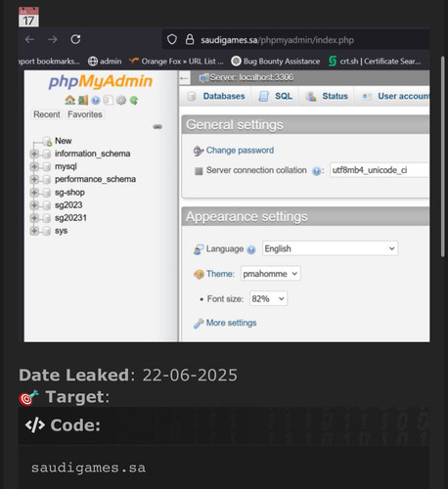448x489 pixels.
Task: Click the shield tracking protection icon
Action: pyautogui.click(x=172, y=40)
